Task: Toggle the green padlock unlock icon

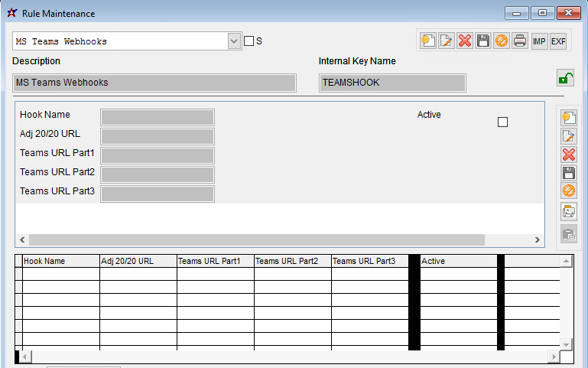Action: point(565,78)
